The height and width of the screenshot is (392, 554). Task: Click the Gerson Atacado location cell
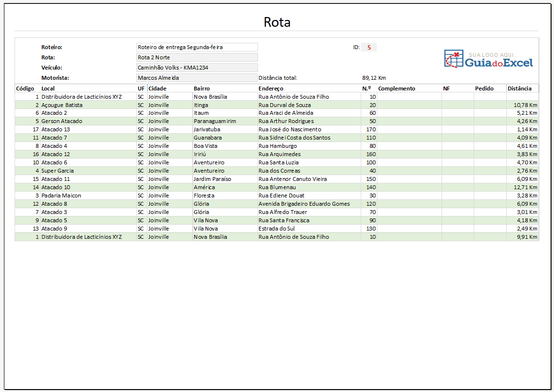pos(62,121)
